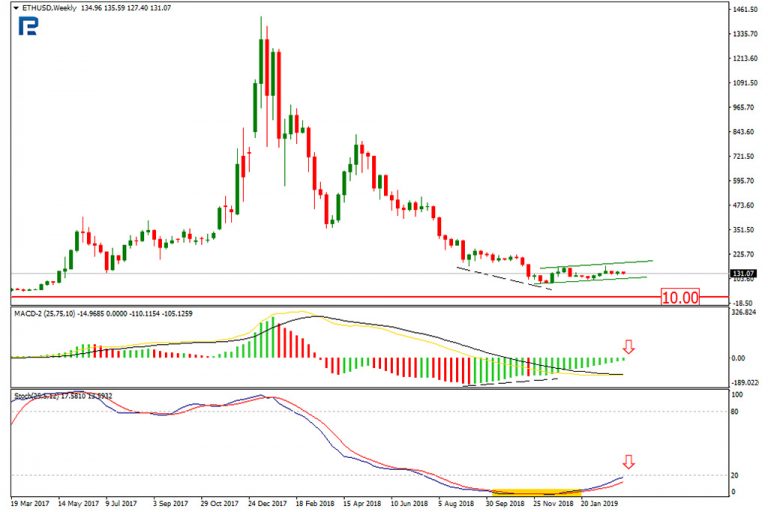Viewport: 768px width, 512px height.
Task: Select the red 10.00 price target label
Action: [x=679, y=297]
